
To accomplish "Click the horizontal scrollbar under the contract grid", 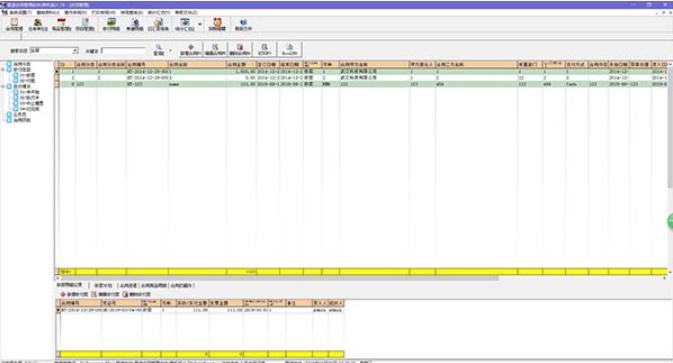I will (278, 278).
